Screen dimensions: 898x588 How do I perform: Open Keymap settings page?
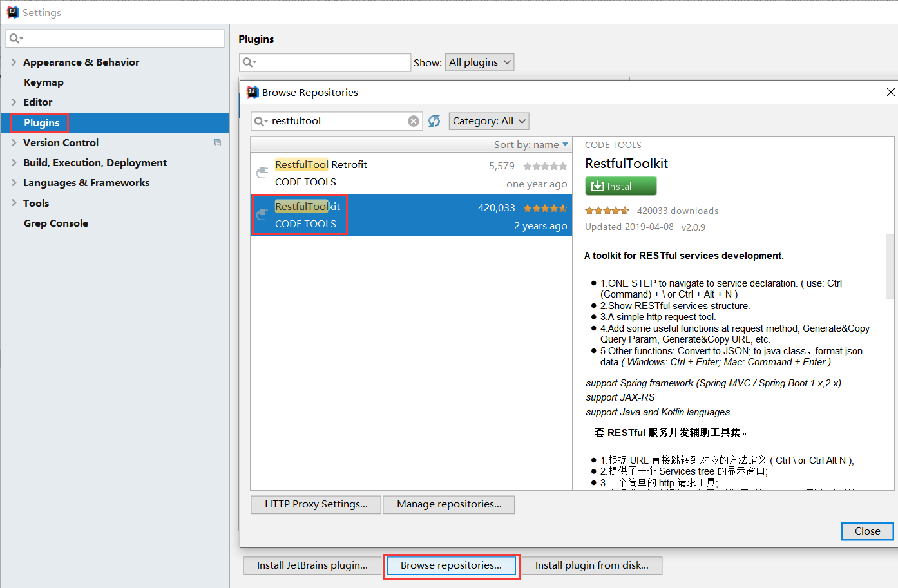(x=44, y=82)
